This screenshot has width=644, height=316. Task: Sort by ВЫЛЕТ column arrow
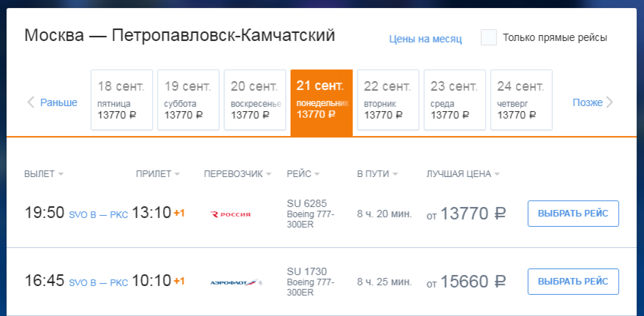pos(61,174)
